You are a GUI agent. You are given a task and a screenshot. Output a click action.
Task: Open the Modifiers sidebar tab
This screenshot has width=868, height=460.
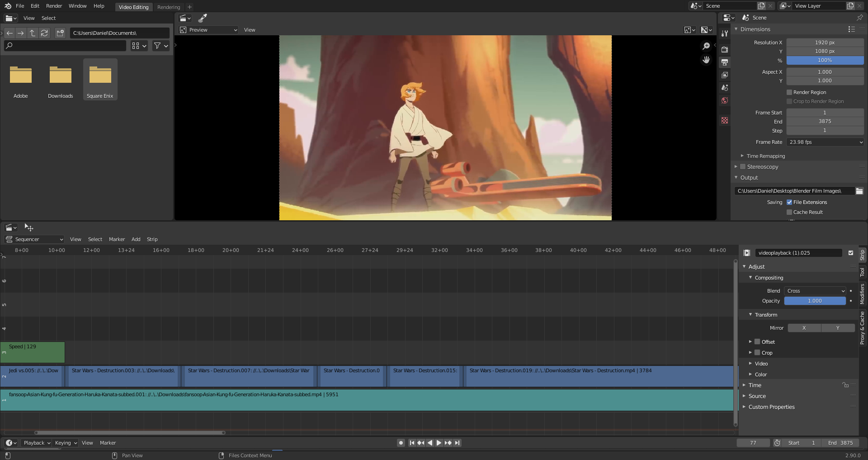click(862, 294)
